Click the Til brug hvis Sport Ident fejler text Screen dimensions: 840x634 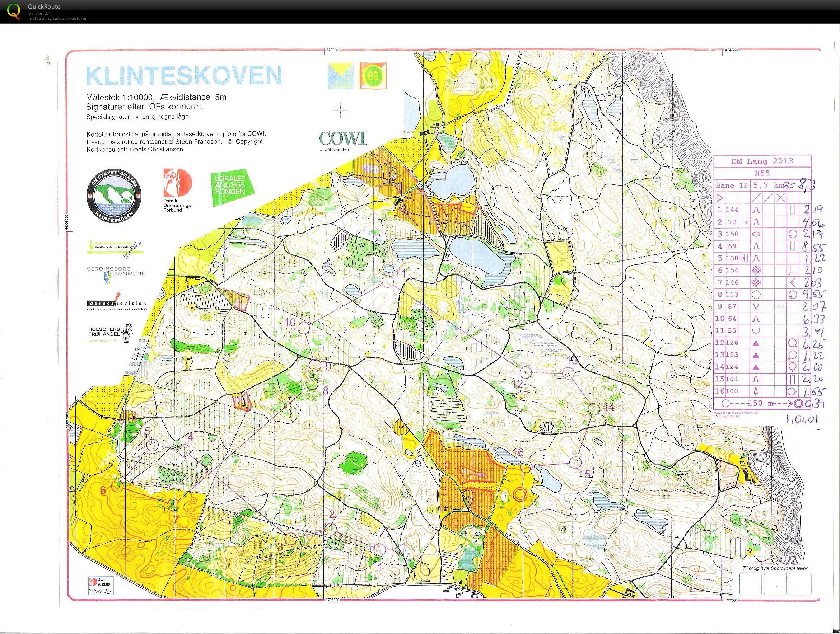[x=775, y=568]
